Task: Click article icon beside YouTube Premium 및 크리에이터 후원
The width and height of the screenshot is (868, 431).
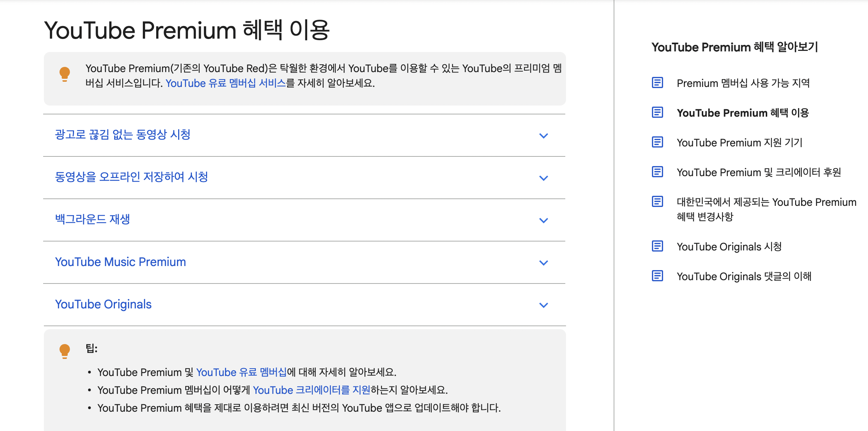Action: [x=657, y=172]
